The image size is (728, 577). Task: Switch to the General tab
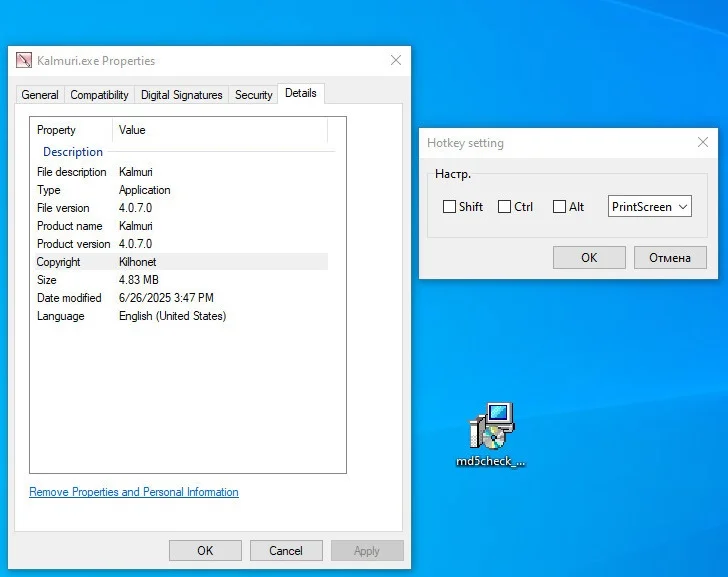40,95
